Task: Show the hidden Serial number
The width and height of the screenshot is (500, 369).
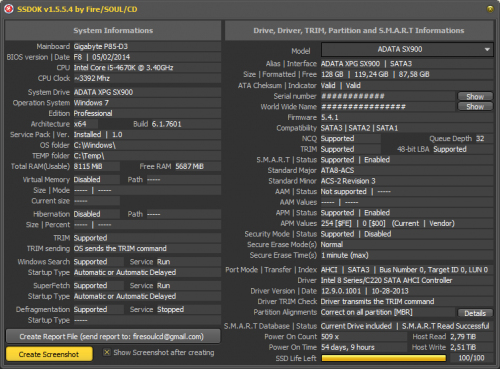Action: [475, 96]
